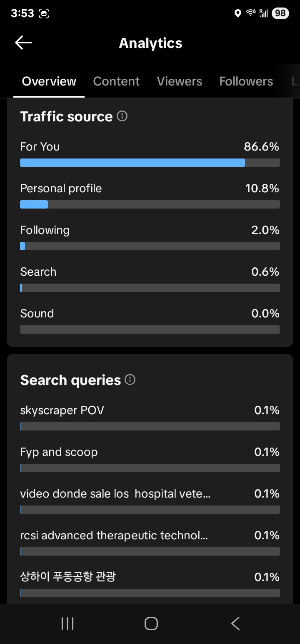The image size is (300, 644).
Task: Tap Android home navigation button
Action: pos(151,624)
